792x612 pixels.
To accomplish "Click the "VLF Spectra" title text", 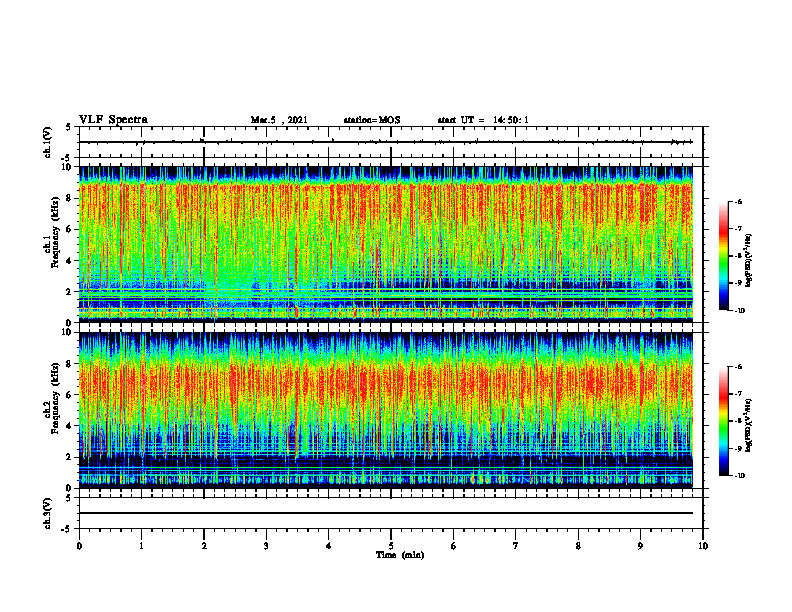I will point(113,120).
